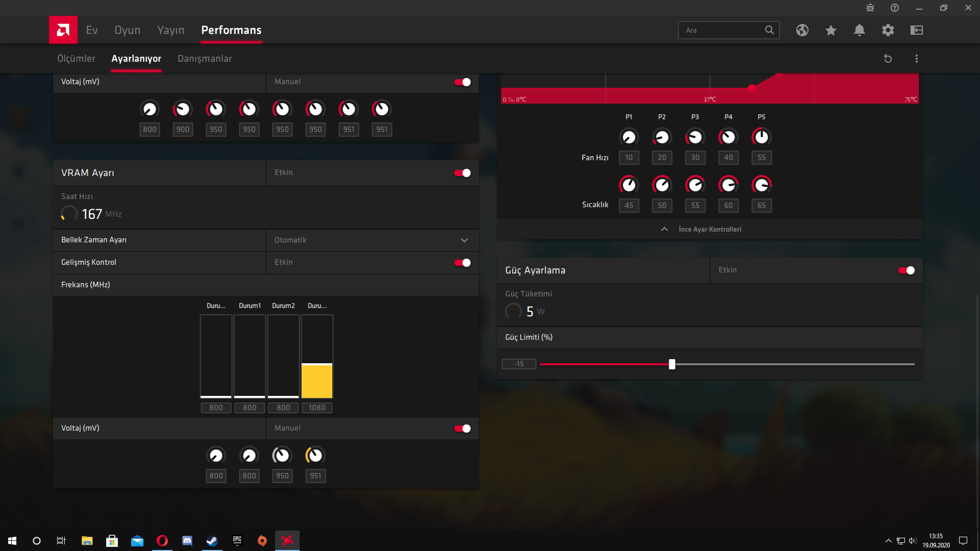Toggle the sidebar panel icon
This screenshot has width=980, height=551.
tap(917, 30)
